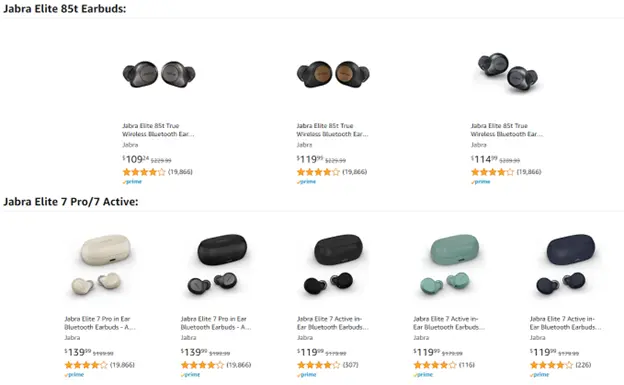Open the (307) reviews count link
The width and height of the screenshot is (624, 385).
[350, 365]
